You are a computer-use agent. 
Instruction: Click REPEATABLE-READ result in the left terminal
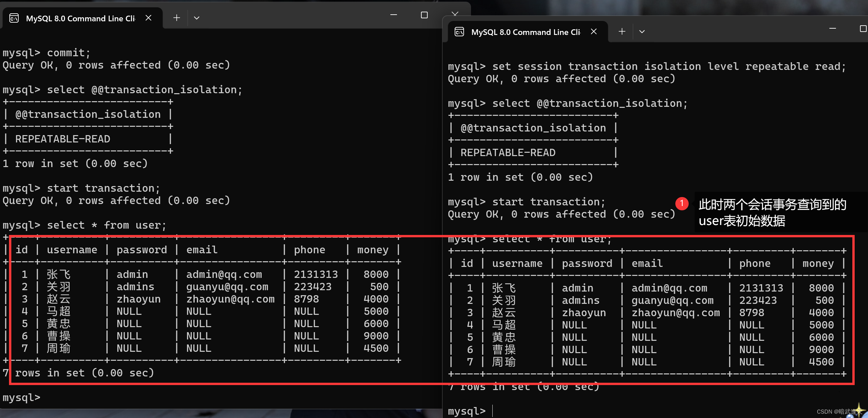tap(63, 139)
